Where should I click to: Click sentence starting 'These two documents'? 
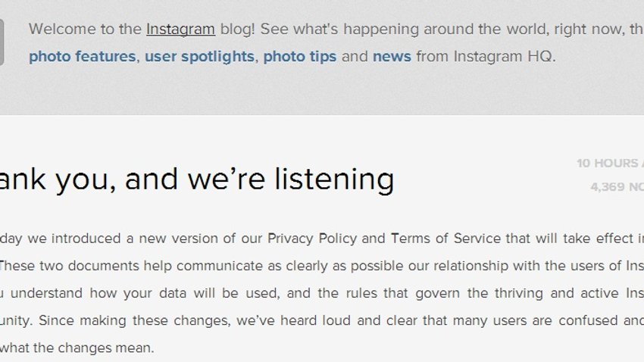click(322, 266)
